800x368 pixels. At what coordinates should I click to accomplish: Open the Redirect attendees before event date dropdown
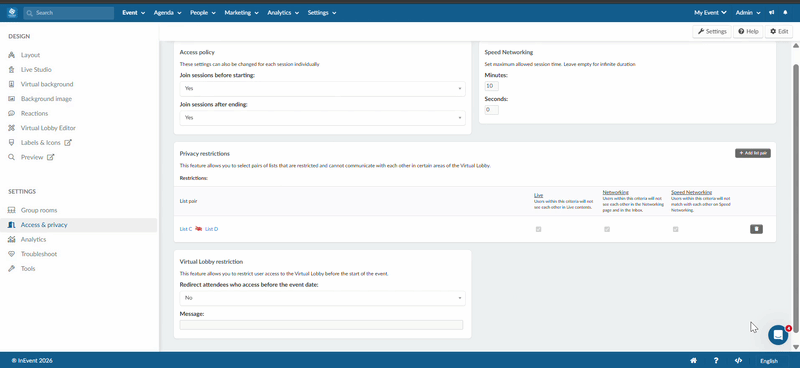coord(322,298)
